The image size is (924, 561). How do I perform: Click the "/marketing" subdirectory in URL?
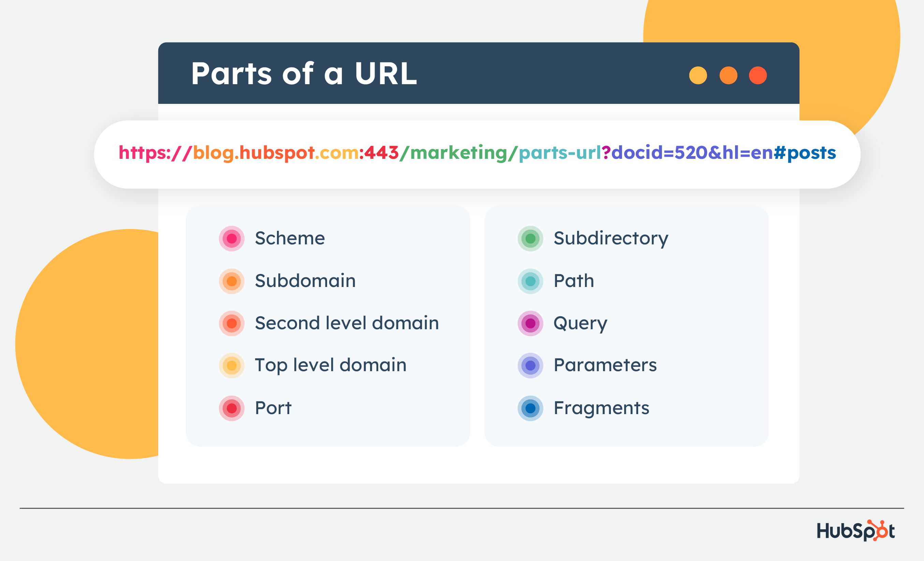click(x=453, y=153)
